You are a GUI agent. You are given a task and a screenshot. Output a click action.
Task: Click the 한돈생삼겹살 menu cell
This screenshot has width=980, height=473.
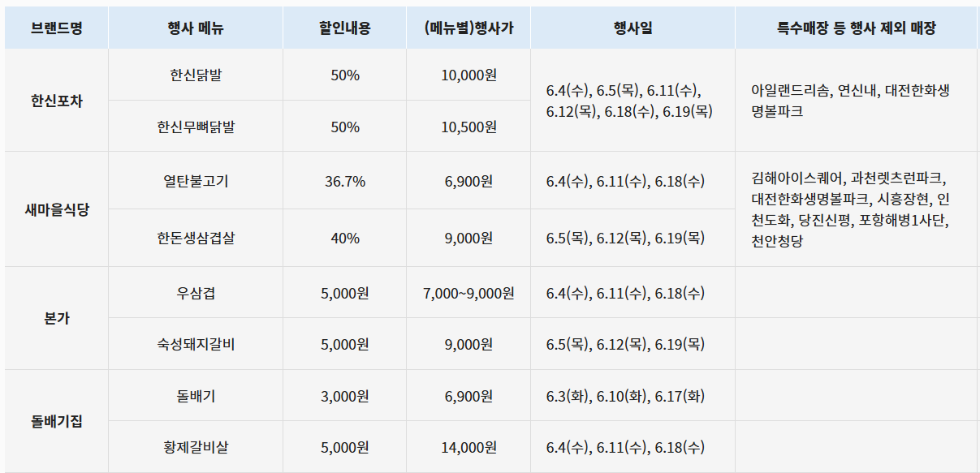(x=196, y=238)
